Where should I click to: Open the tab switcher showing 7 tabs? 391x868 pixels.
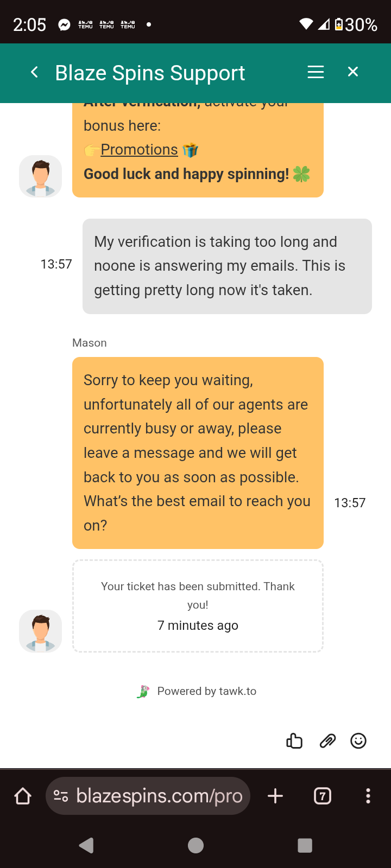(x=323, y=796)
